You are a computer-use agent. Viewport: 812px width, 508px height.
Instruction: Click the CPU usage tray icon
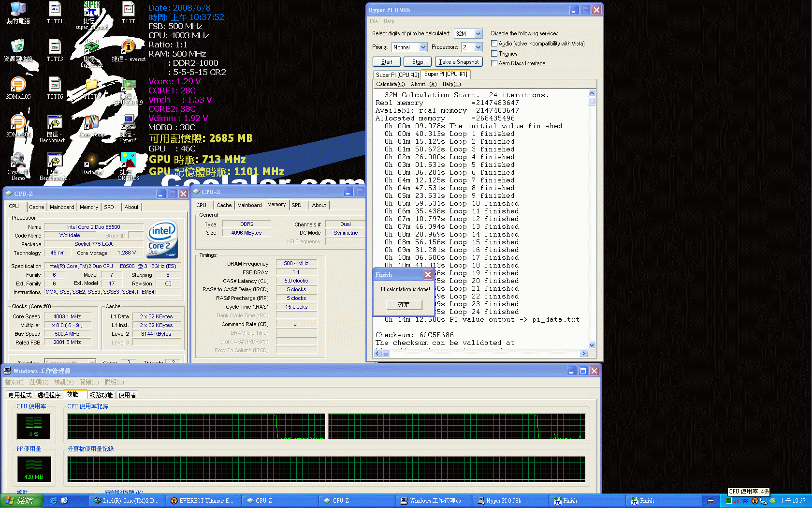728,501
